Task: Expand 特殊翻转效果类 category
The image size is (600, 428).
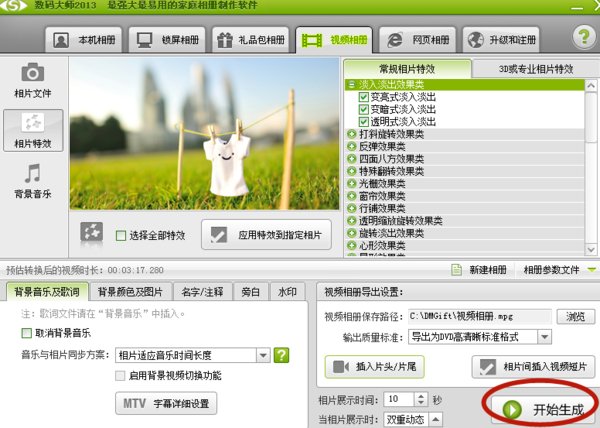Action: pyautogui.click(x=351, y=171)
